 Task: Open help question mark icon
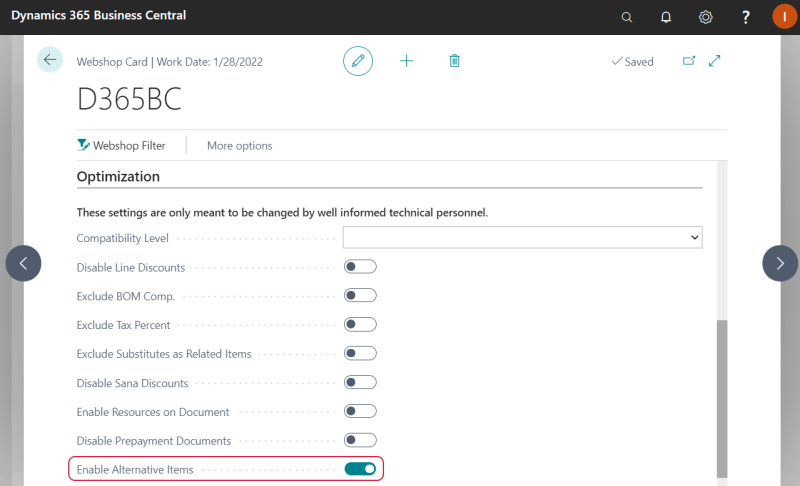pos(745,17)
